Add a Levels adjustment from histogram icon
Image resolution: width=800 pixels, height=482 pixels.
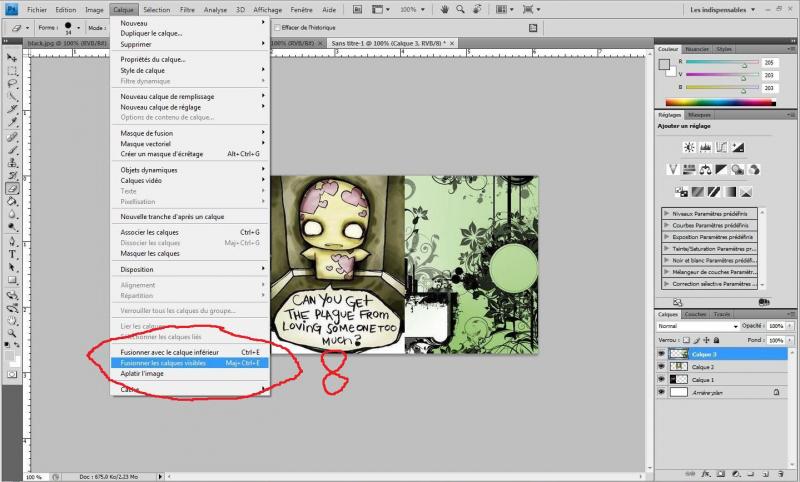click(x=705, y=147)
